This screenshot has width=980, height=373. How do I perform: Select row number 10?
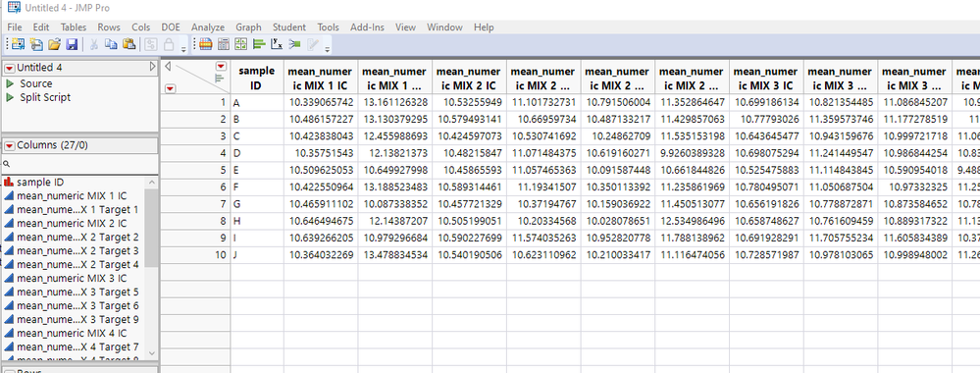[195, 254]
